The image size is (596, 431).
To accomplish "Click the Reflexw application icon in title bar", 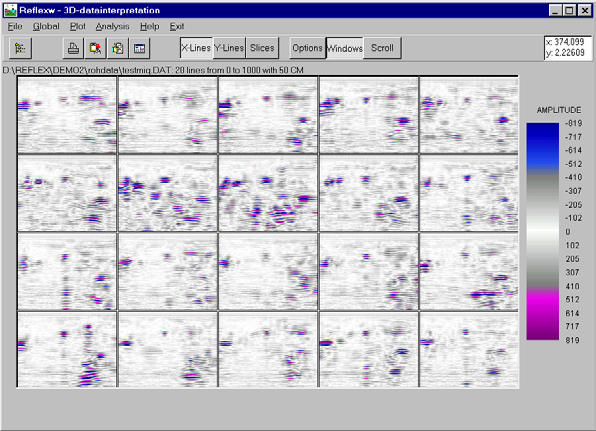I will click(11, 10).
